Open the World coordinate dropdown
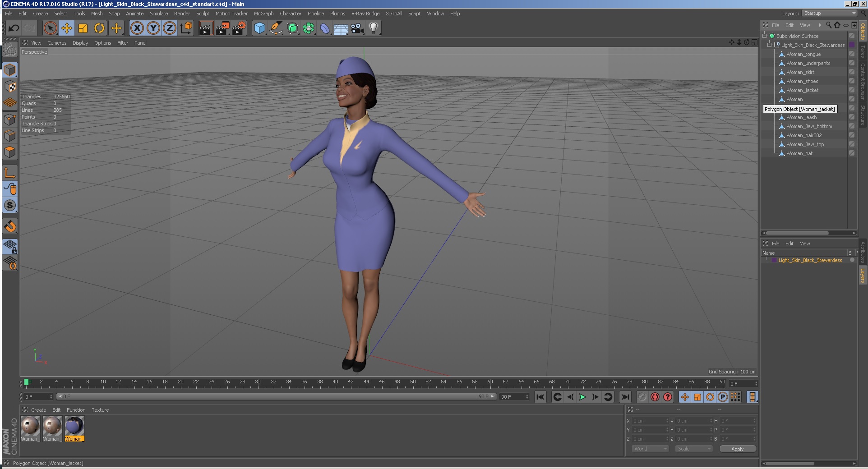This screenshot has width=868, height=469. pos(650,449)
